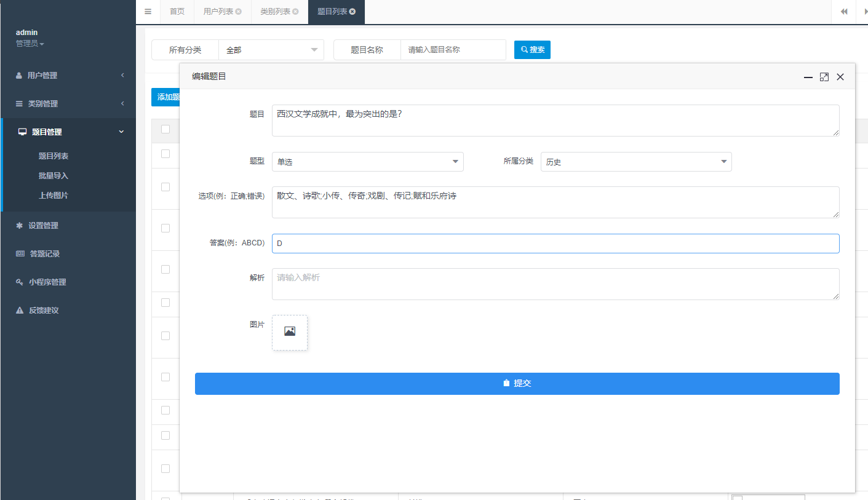This screenshot has height=500, width=868.
Task: Minimize the 编辑题目 dialog
Action: coord(808,77)
